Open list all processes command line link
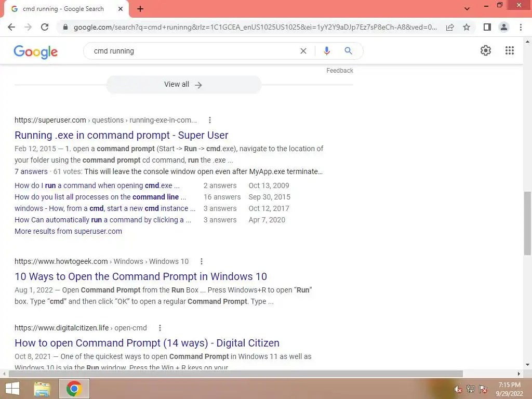Viewport: 532px width, 399px height. 100,197
